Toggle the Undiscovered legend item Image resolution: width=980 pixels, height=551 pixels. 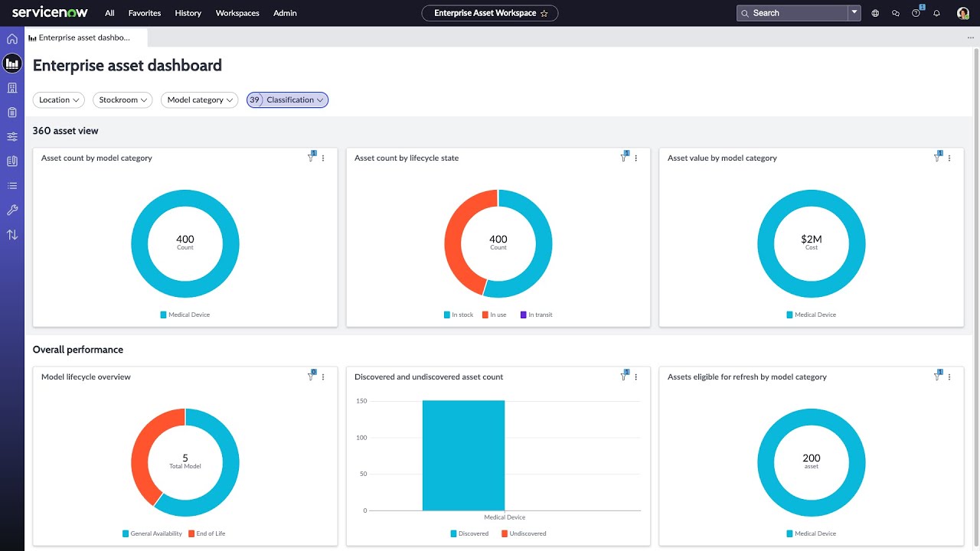[x=524, y=533]
